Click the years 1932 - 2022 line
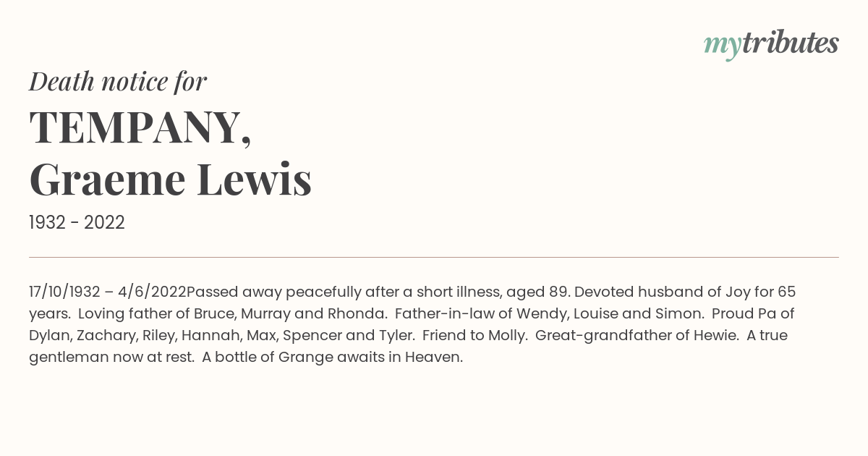 [77, 222]
